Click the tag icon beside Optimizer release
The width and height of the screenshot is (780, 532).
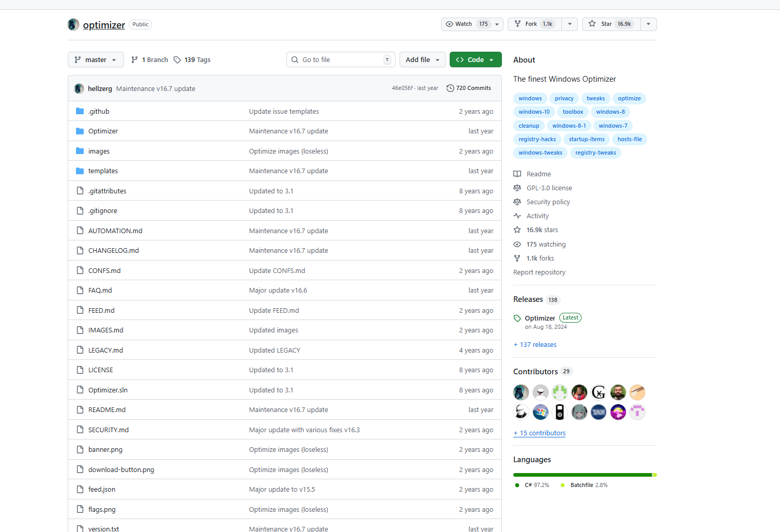coord(517,318)
